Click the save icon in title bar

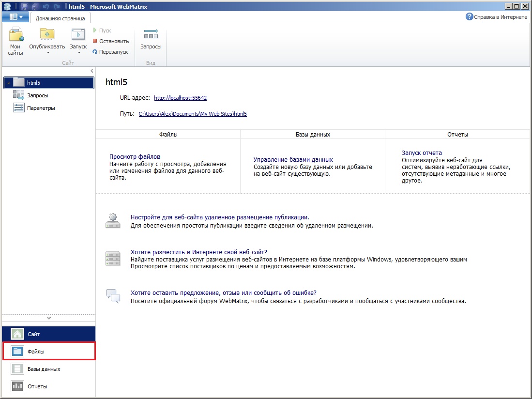coord(24,6)
